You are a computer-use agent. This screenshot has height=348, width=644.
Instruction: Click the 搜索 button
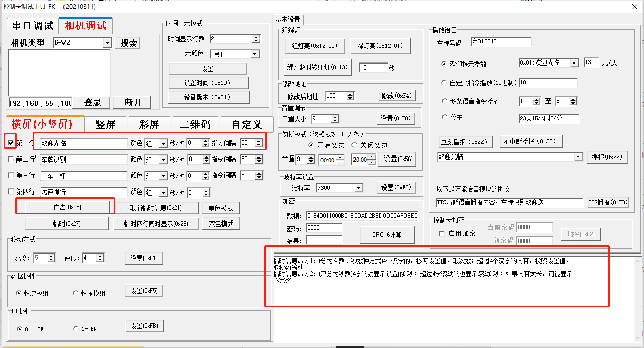pyautogui.click(x=127, y=43)
